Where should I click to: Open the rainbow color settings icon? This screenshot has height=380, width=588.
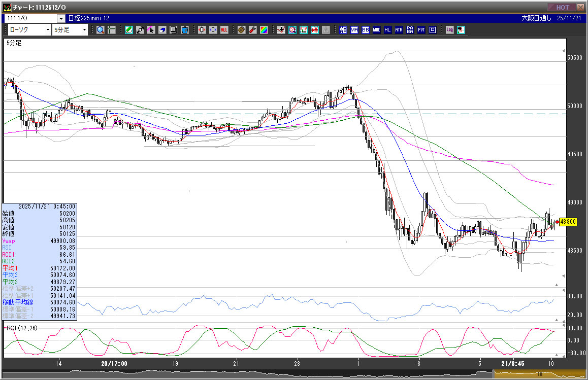point(264,30)
